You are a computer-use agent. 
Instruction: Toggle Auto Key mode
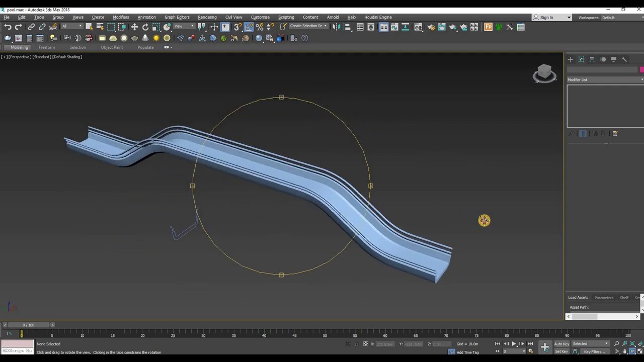[x=561, y=344]
